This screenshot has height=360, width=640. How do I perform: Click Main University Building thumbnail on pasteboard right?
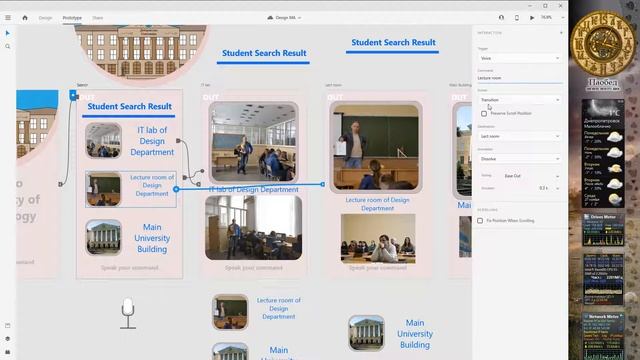tap(366, 333)
